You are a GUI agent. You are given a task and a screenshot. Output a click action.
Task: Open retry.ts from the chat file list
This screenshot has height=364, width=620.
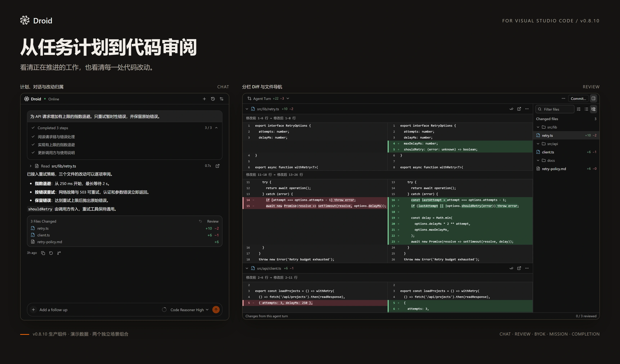coord(125,228)
